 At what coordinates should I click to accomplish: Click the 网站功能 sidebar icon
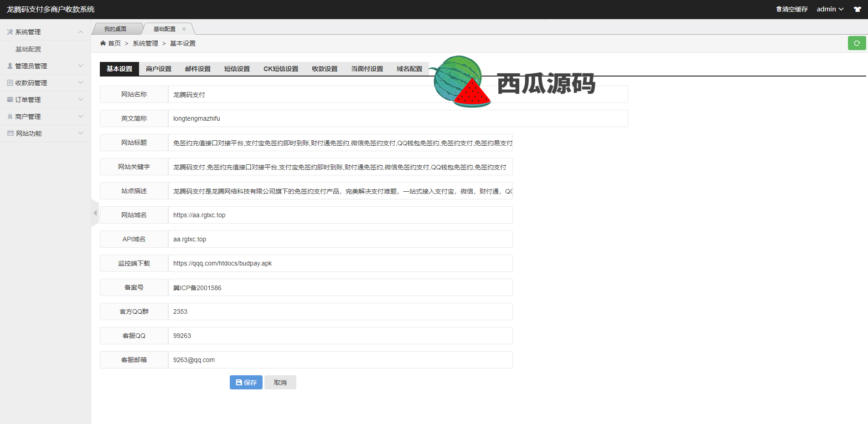pyautogui.click(x=10, y=133)
